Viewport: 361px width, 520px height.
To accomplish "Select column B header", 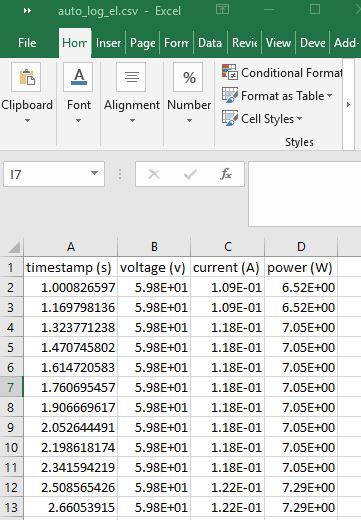I will tap(154, 247).
